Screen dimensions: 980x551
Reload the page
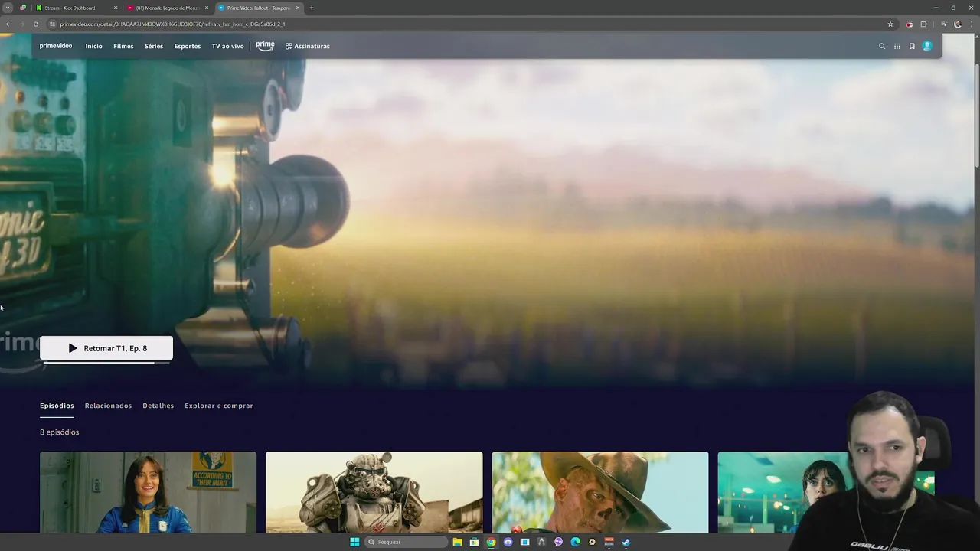point(36,24)
